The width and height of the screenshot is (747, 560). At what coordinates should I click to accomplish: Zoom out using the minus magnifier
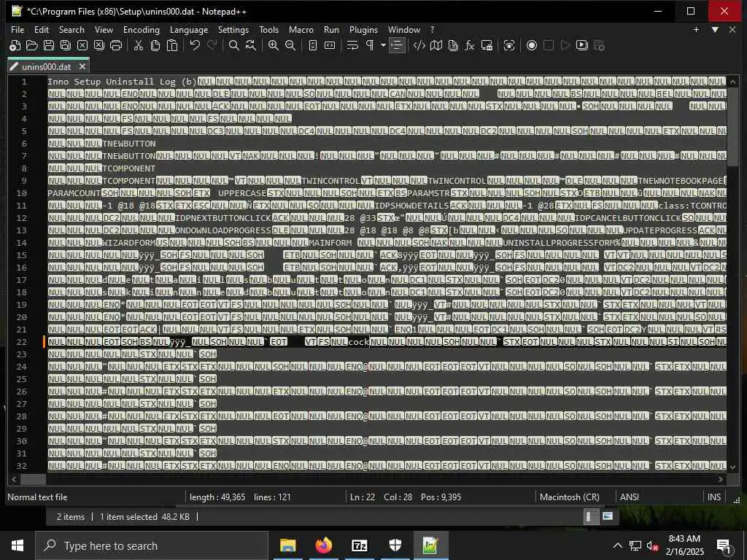pos(290,46)
